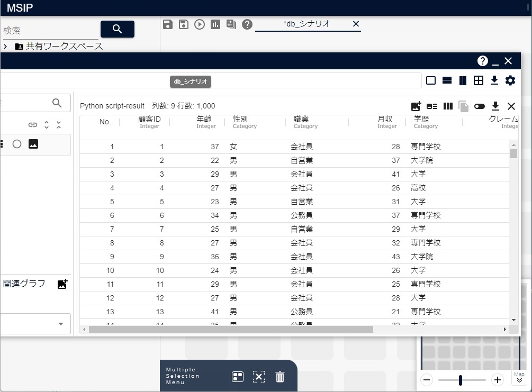Collapse all with the fold arrows icon
This screenshot has width=532, height=392.
pos(59,125)
